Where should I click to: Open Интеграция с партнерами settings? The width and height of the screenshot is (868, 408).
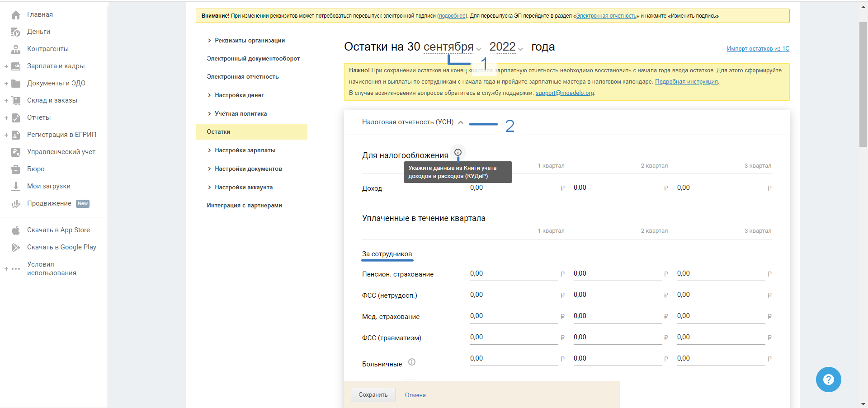click(x=244, y=206)
